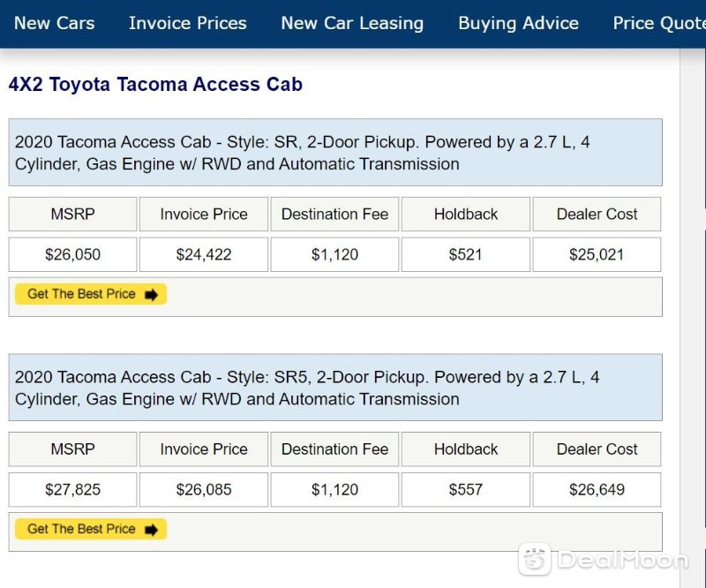This screenshot has width=706, height=588.
Task: Select the SR5 style description banner
Action: [x=335, y=388]
